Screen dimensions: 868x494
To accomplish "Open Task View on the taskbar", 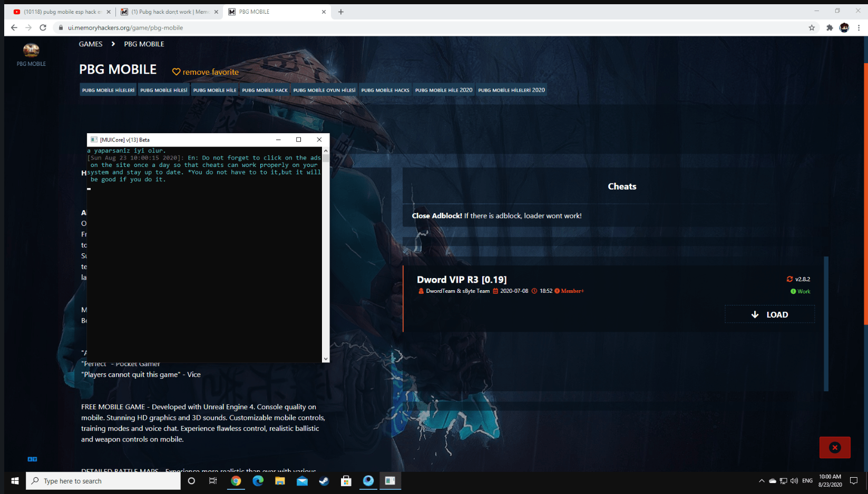I will [x=213, y=481].
